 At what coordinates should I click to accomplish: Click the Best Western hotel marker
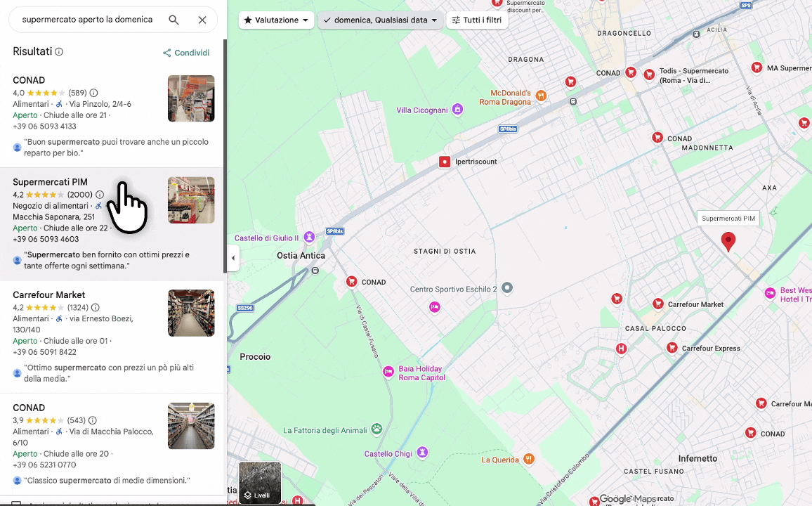pos(770,293)
